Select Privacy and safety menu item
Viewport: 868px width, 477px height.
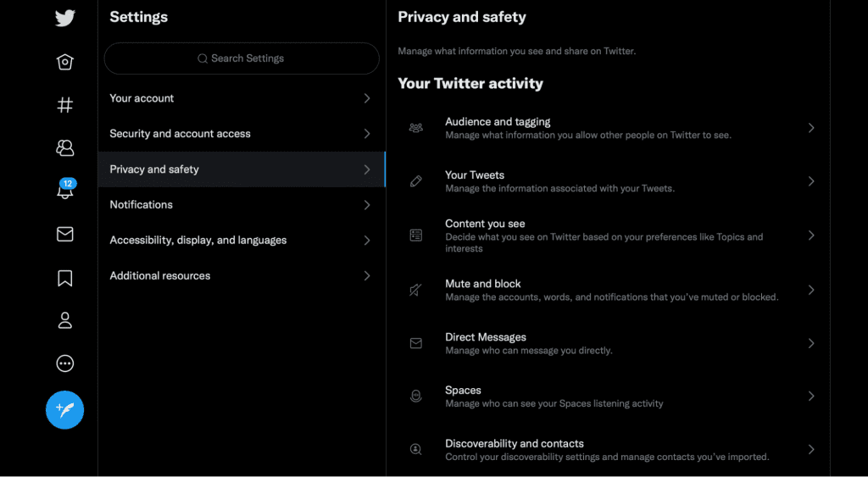[242, 169]
